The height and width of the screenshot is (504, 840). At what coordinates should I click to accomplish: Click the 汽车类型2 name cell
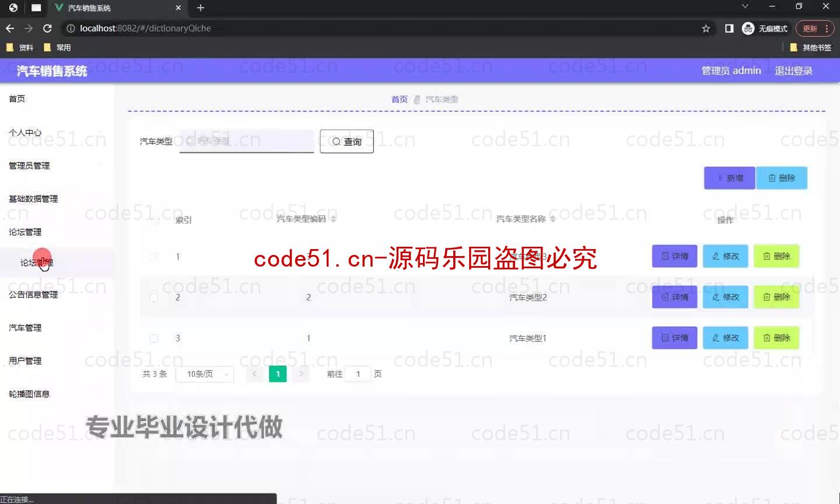point(528,297)
